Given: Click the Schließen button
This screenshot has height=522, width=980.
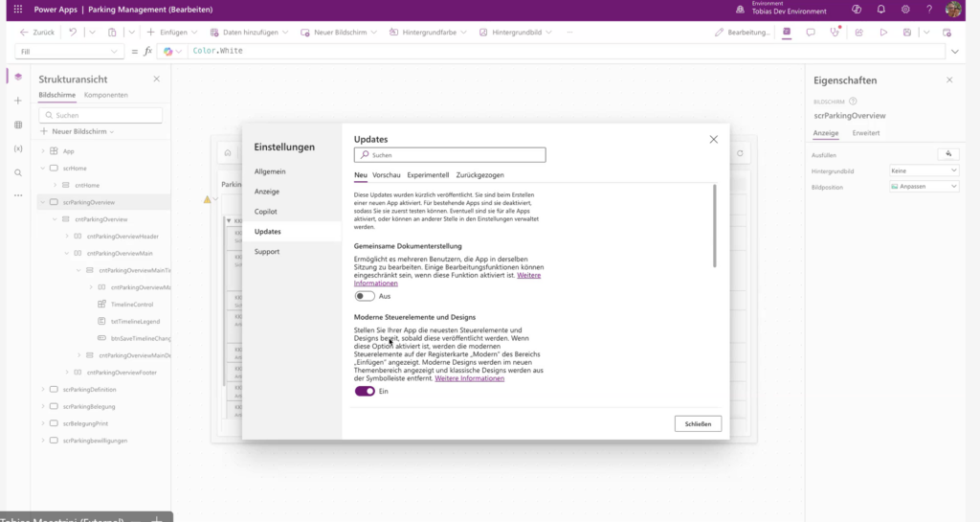Looking at the screenshot, I should [698, 423].
